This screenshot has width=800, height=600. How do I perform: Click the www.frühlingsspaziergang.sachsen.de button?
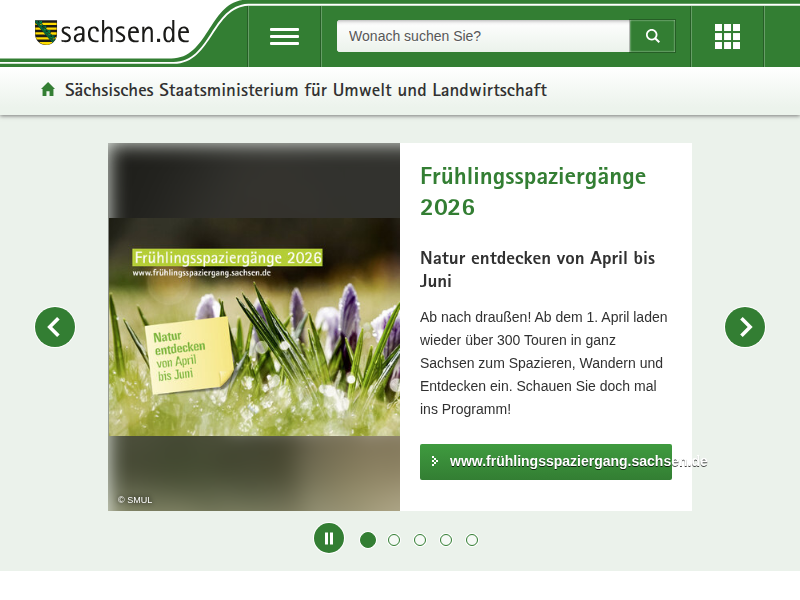(x=546, y=462)
